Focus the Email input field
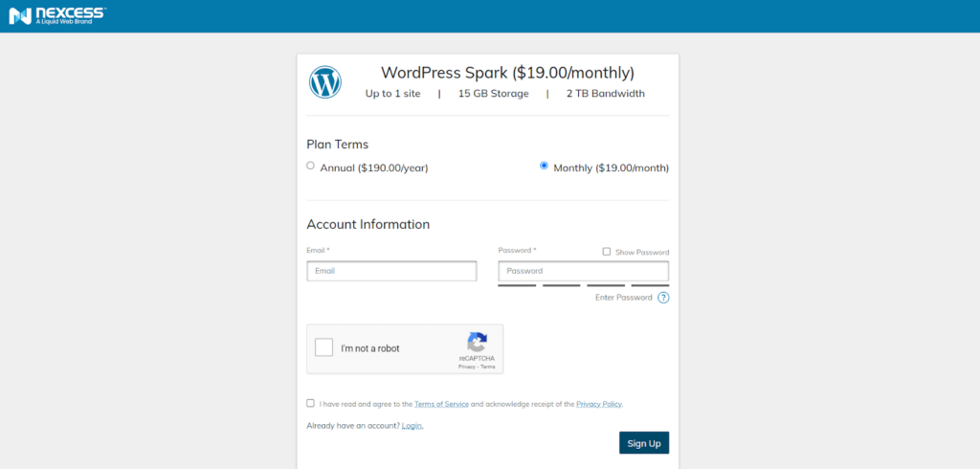The image size is (980, 469). [x=391, y=271]
